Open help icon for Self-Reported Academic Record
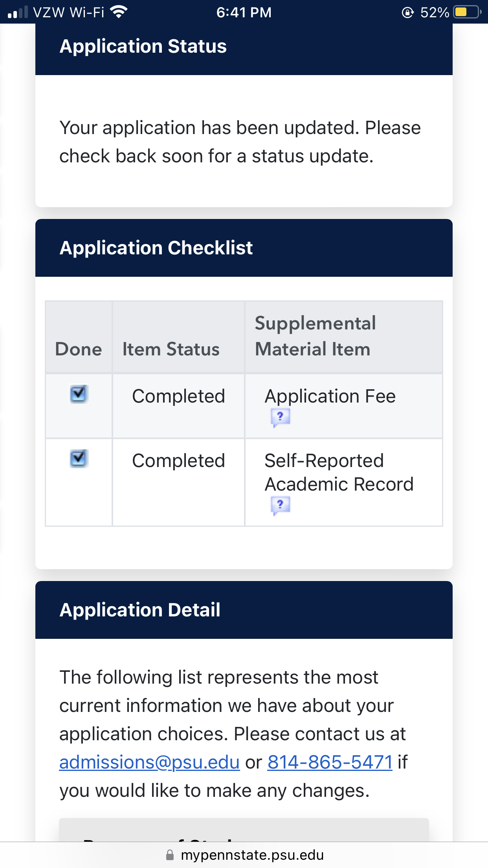This screenshot has width=488, height=868. click(280, 505)
